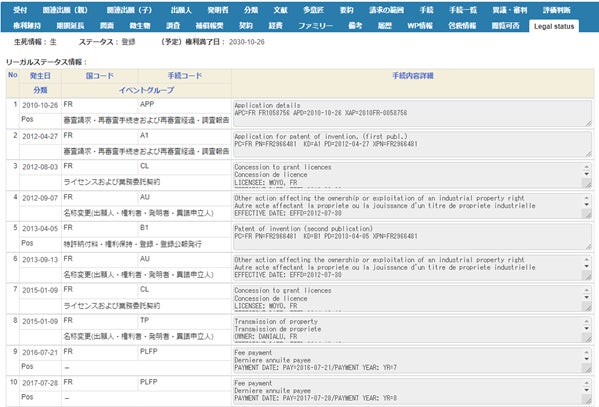
Task: Open the 経費 tab
Action: click(275, 26)
